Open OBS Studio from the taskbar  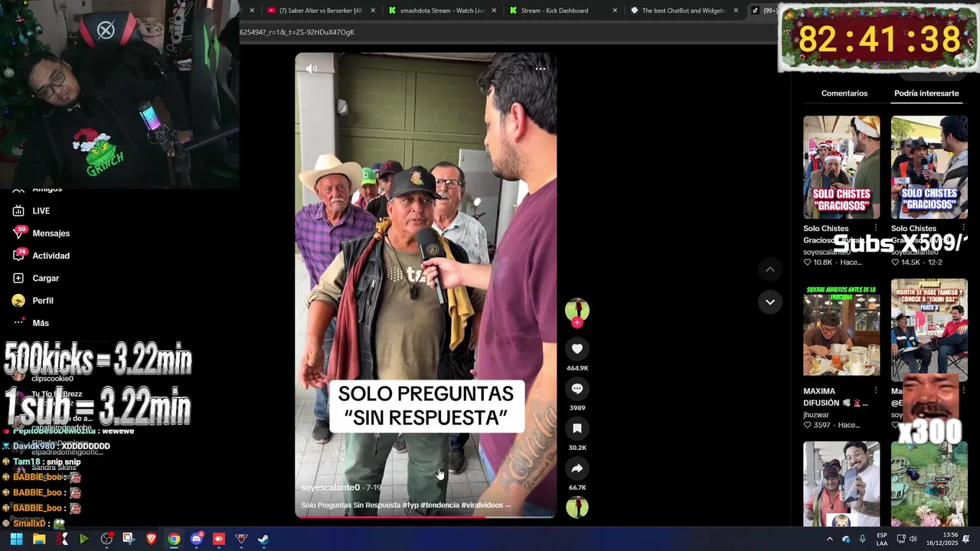click(x=106, y=539)
